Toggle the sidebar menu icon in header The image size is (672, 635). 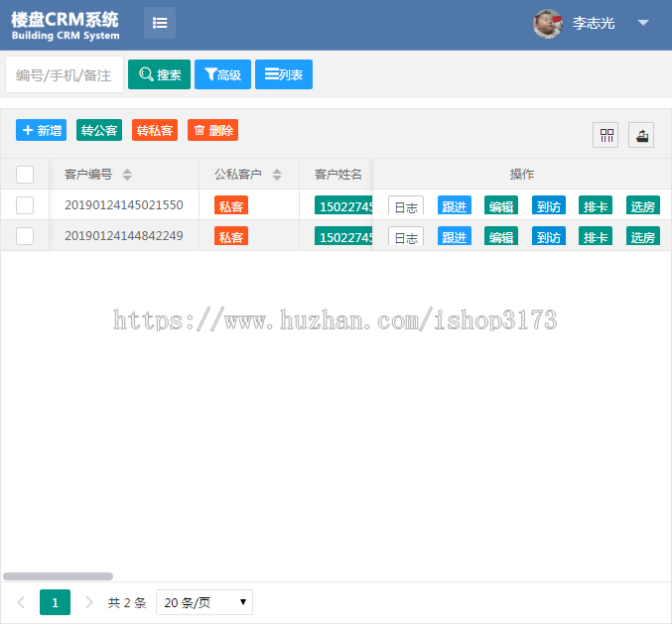160,23
